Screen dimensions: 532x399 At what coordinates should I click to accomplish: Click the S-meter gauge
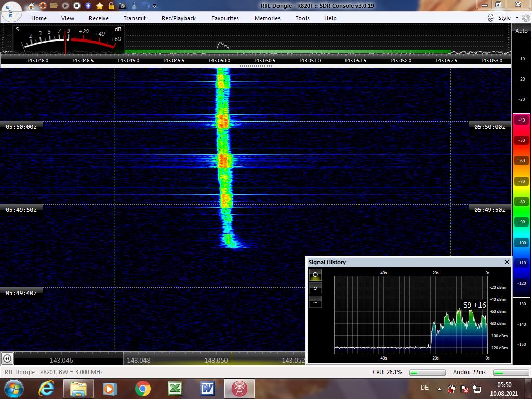[x=69, y=39]
